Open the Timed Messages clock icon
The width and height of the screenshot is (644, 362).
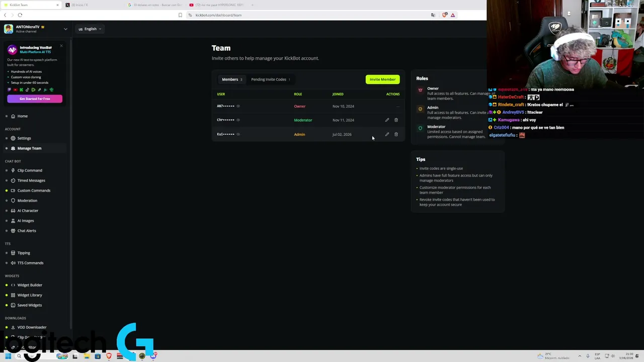13,180
